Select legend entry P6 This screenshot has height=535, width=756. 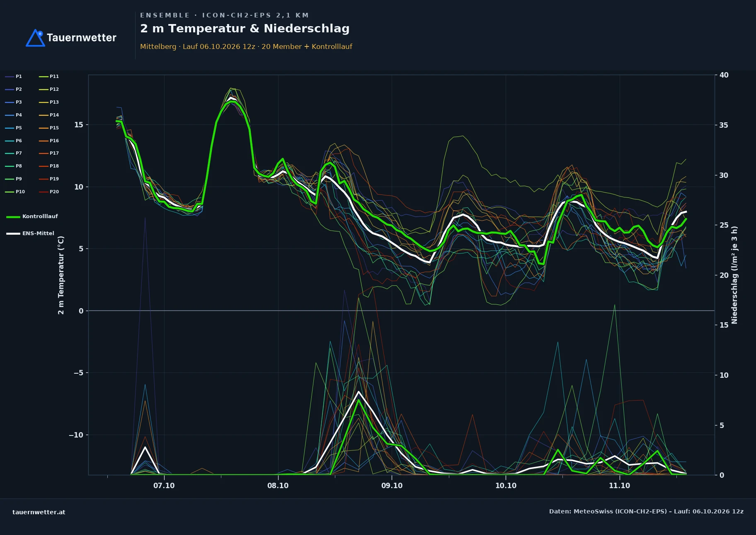pyautogui.click(x=13, y=141)
